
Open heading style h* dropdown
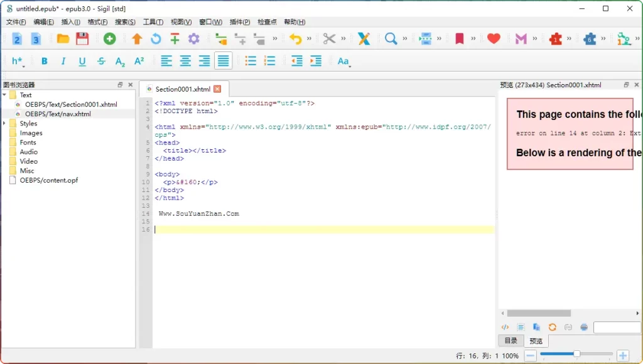point(18,62)
